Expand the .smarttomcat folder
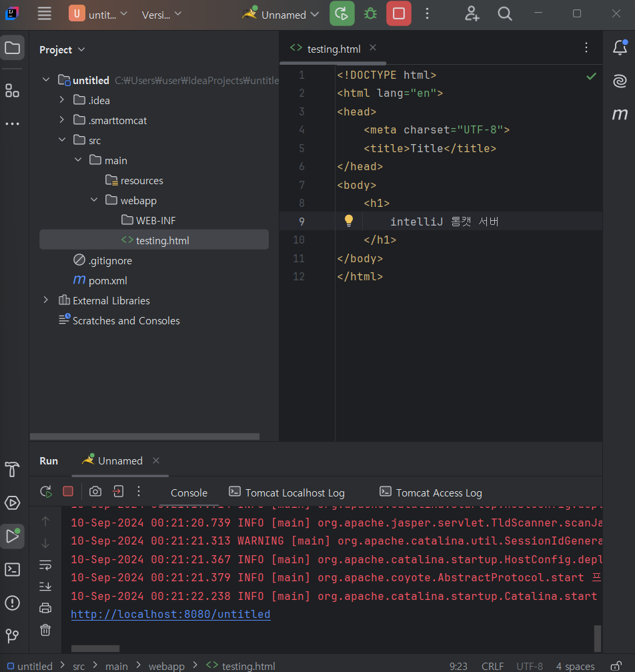Image resolution: width=635 pixels, height=672 pixels. [62, 119]
